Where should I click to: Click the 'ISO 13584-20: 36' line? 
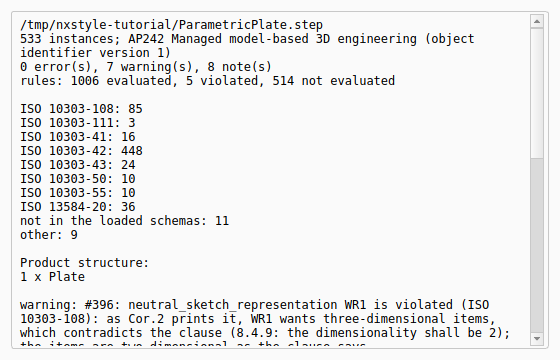(78, 206)
